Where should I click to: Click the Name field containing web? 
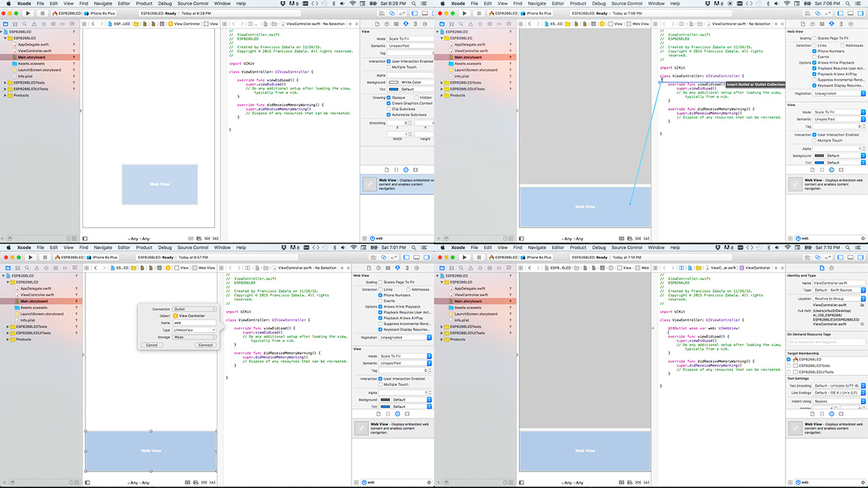pyautogui.click(x=194, y=322)
